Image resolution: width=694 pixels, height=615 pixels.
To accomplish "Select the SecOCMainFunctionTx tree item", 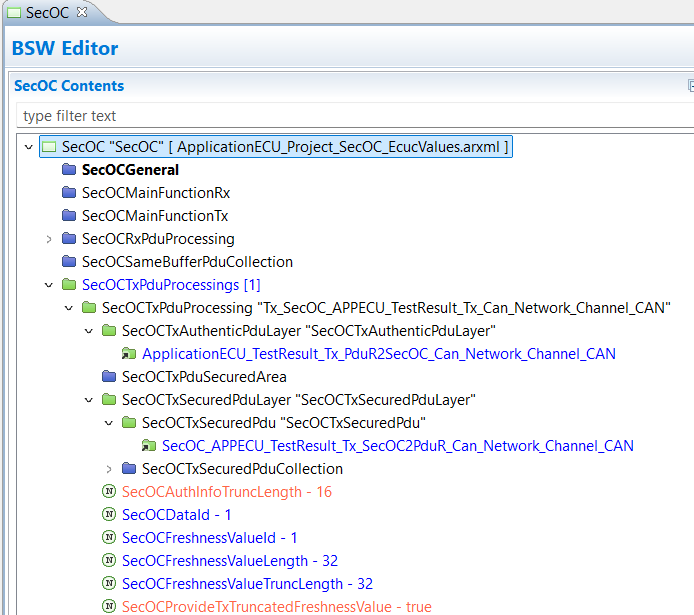I will click(155, 216).
